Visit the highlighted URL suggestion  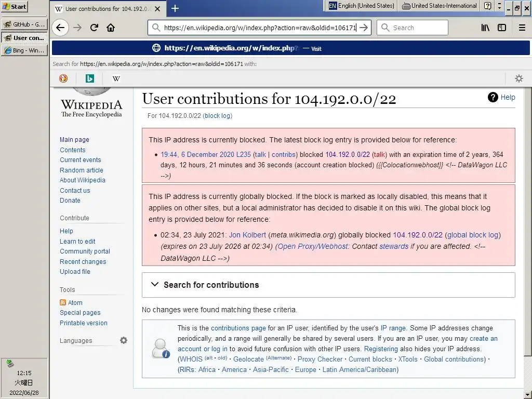pyautogui.click(x=291, y=48)
